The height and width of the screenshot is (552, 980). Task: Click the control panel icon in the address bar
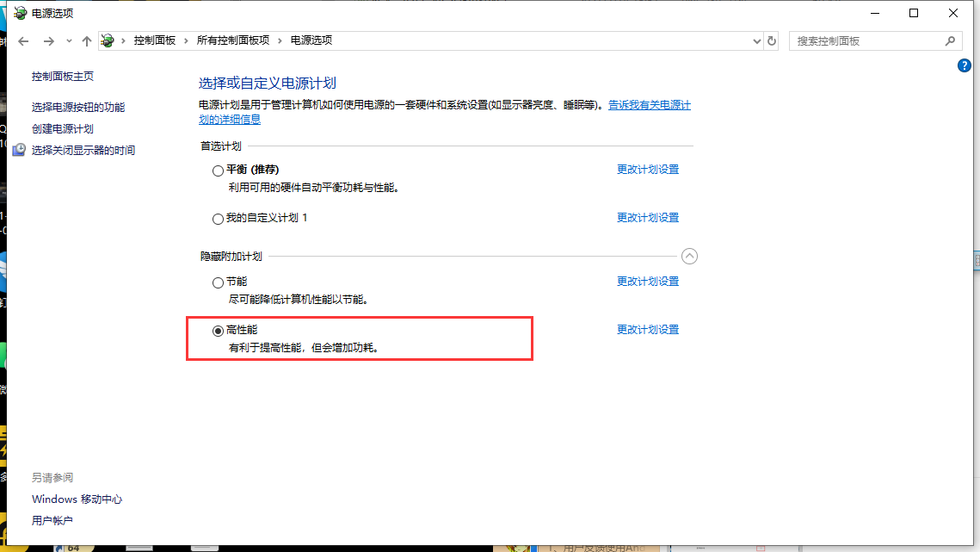point(108,40)
